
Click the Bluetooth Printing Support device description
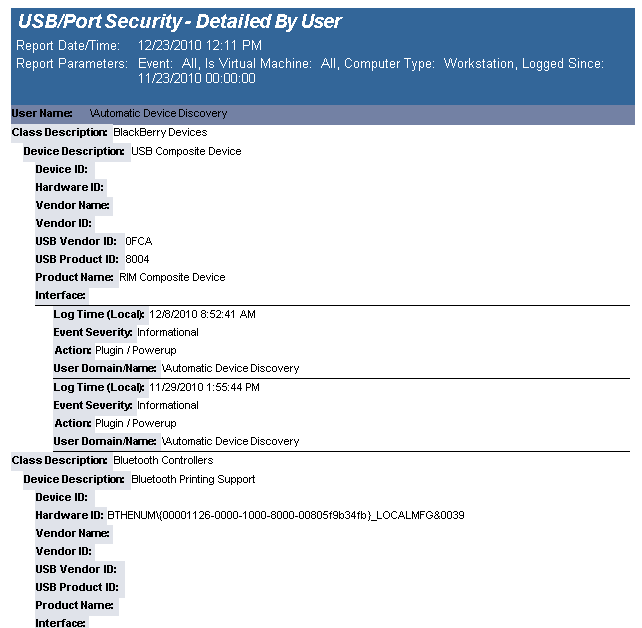coord(193,479)
